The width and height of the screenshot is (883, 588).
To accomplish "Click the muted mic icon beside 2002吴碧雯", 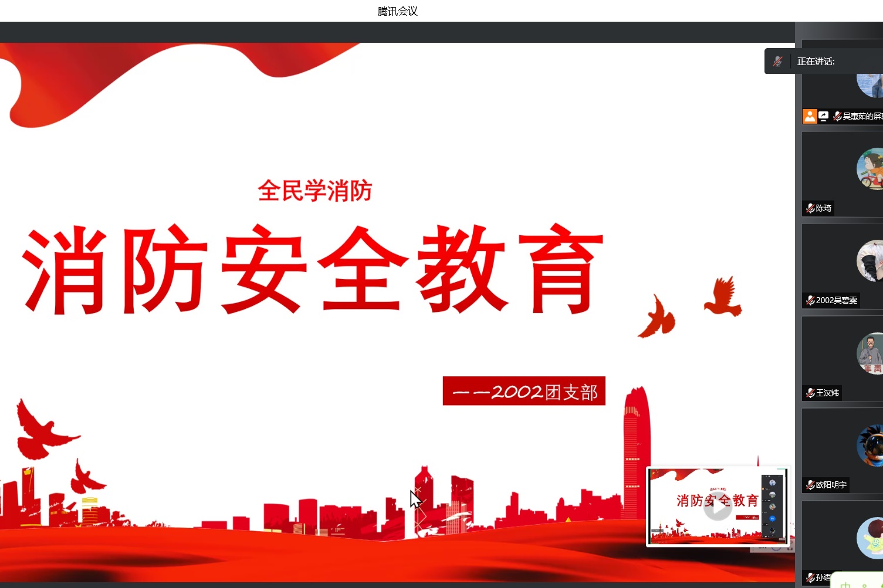I will [810, 300].
